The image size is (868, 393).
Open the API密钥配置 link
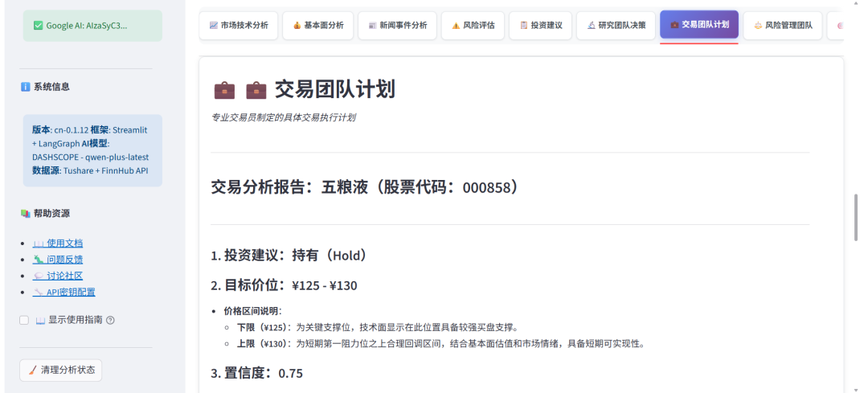[63, 293]
